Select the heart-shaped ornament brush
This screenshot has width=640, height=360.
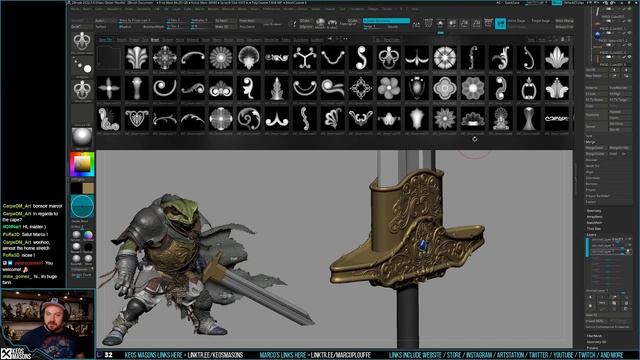137,119
